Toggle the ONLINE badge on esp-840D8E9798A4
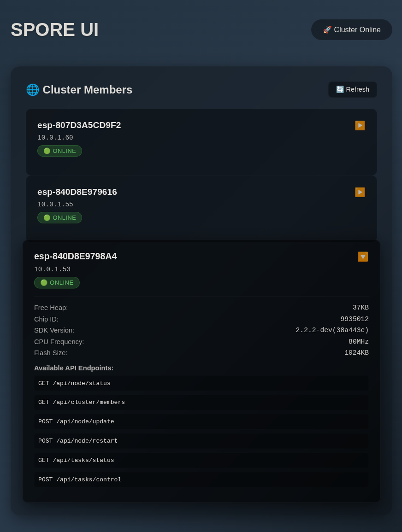This screenshot has height=532, width=402. click(x=57, y=282)
